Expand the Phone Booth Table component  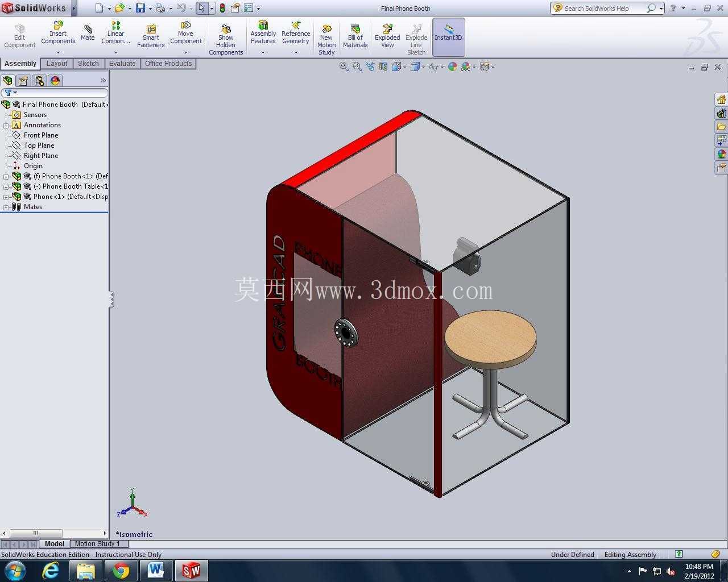click(6, 186)
